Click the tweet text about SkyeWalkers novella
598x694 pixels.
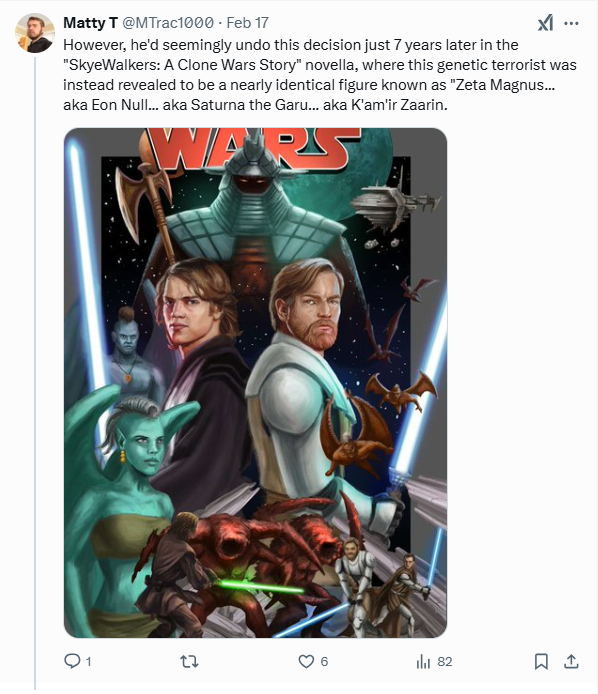[320, 75]
